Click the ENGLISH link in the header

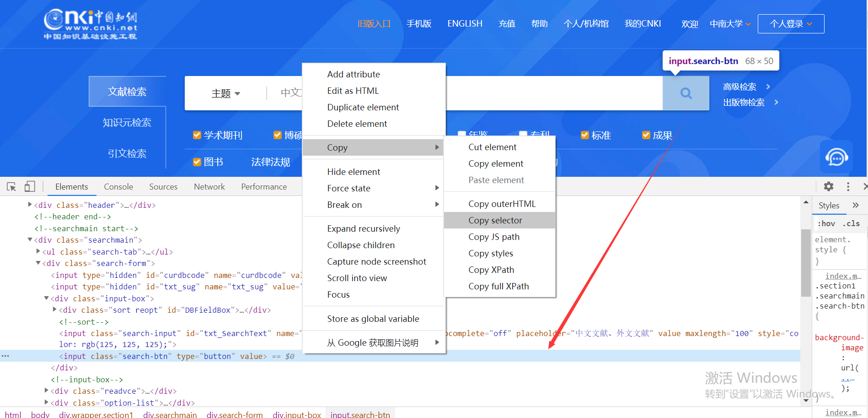[x=465, y=23]
